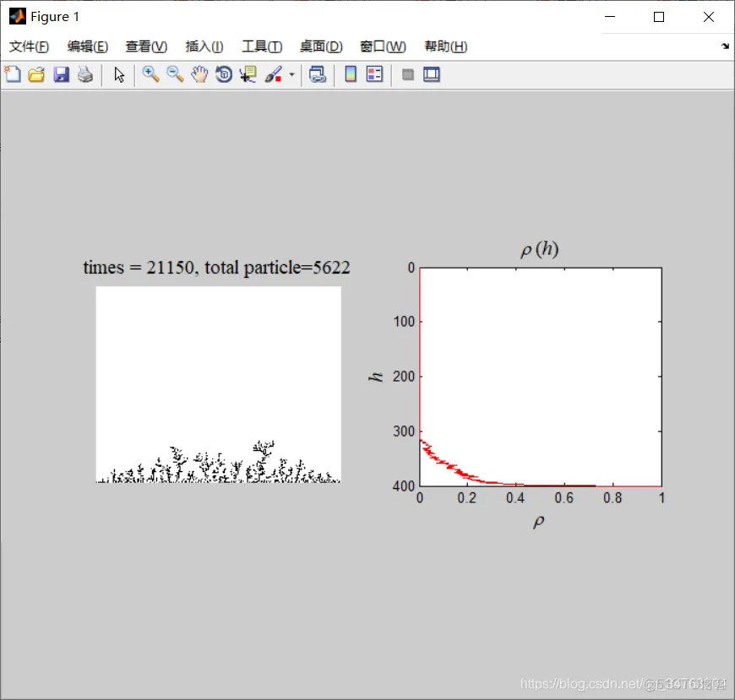Save the current figure
Image resolution: width=735 pixels, height=700 pixels.
click(60, 74)
